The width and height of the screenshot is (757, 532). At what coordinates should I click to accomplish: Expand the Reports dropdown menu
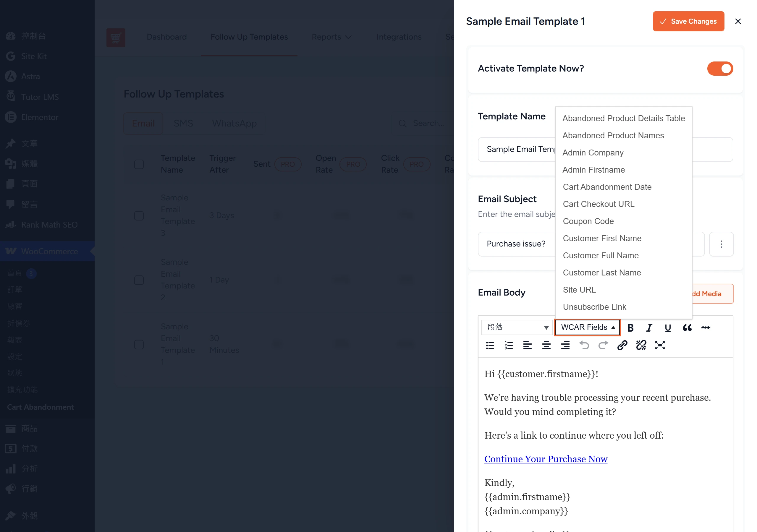pos(332,37)
